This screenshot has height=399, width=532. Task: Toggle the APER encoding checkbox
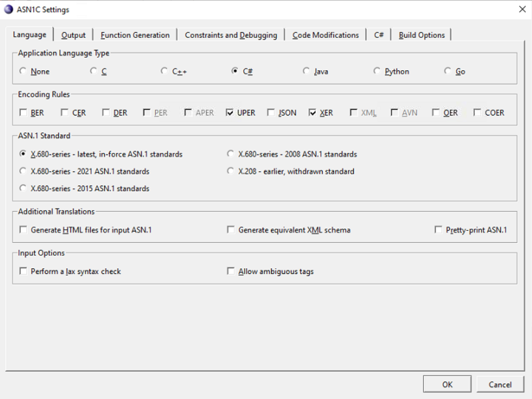188,112
